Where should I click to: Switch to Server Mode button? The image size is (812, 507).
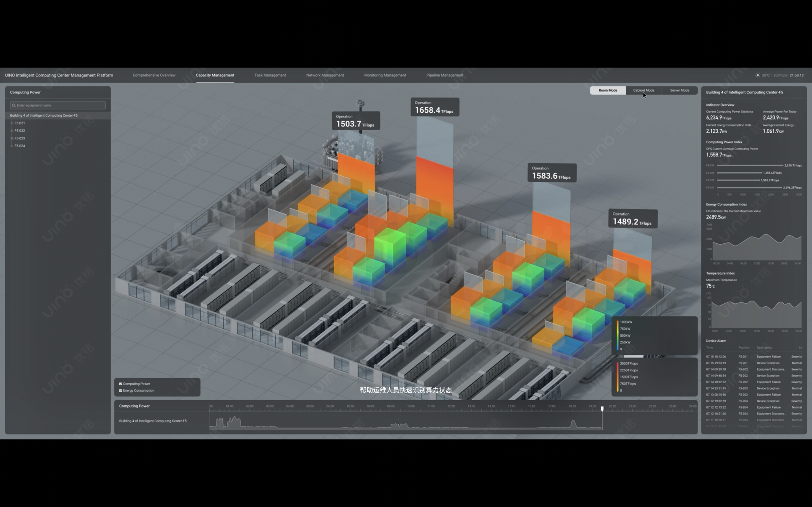pos(679,90)
